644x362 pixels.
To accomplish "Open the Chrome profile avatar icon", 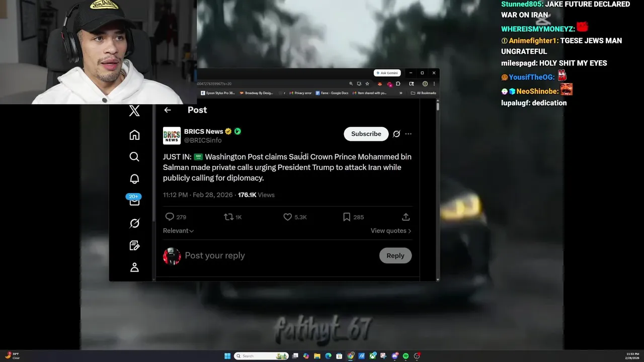I will coord(425,84).
